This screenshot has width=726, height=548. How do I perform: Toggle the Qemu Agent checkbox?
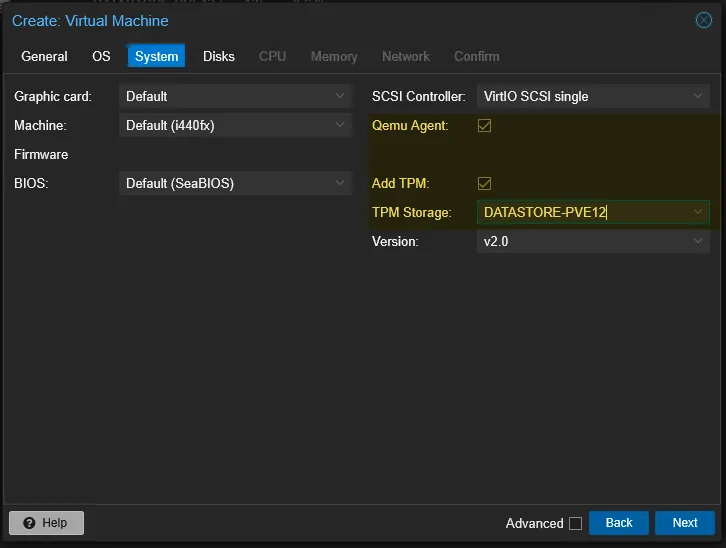click(x=485, y=126)
